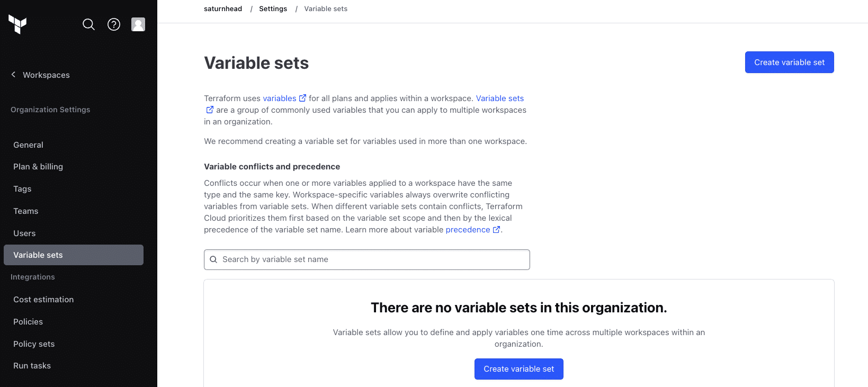Select Settings in the breadcrumb trail
Screen dimensions: 868x387
[x=273, y=8]
